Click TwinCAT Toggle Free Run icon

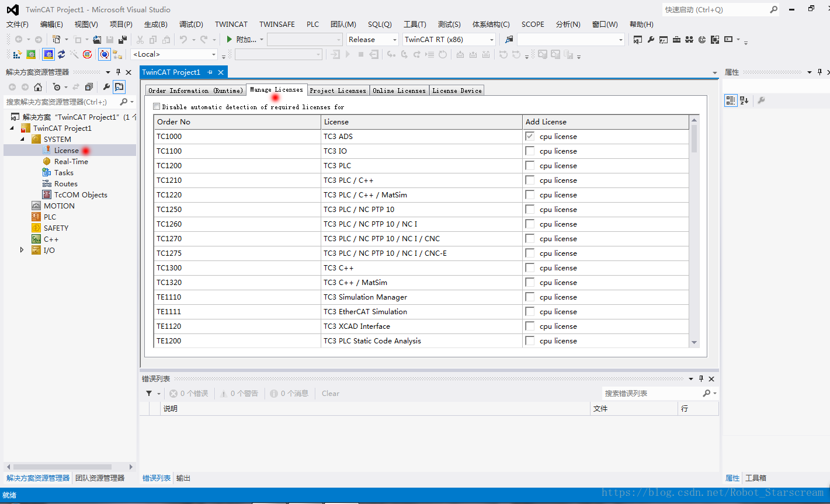point(87,54)
